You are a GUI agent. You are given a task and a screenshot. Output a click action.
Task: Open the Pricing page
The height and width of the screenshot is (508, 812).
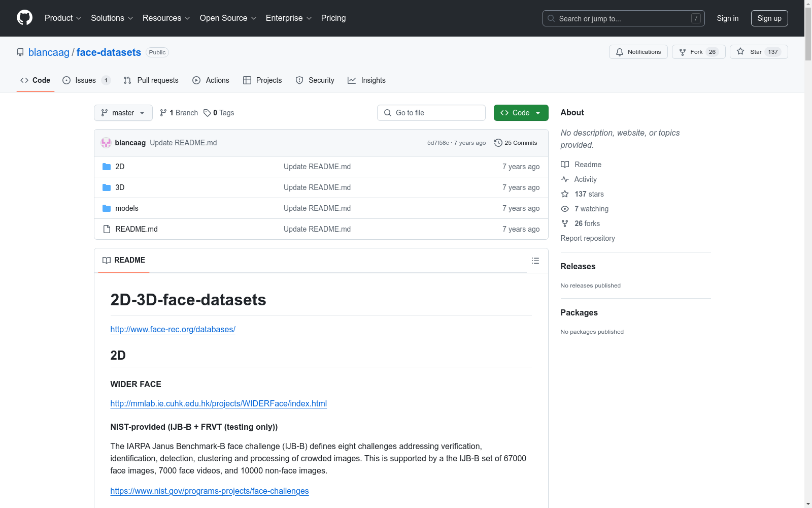(333, 18)
